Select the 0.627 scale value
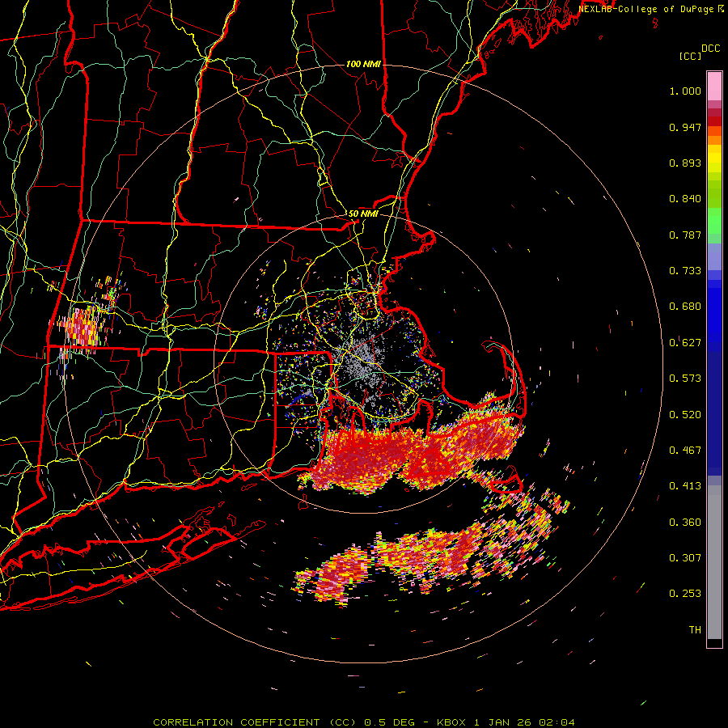 pyautogui.click(x=685, y=343)
